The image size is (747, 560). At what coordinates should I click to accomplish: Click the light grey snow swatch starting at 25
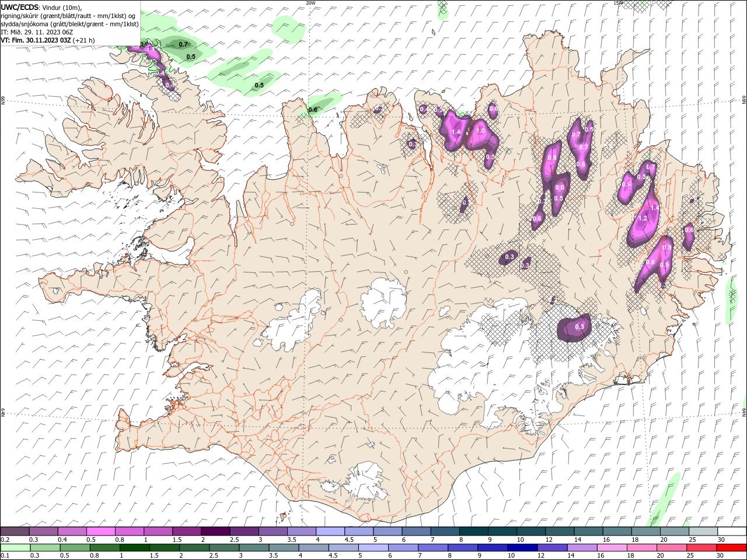[703, 531]
